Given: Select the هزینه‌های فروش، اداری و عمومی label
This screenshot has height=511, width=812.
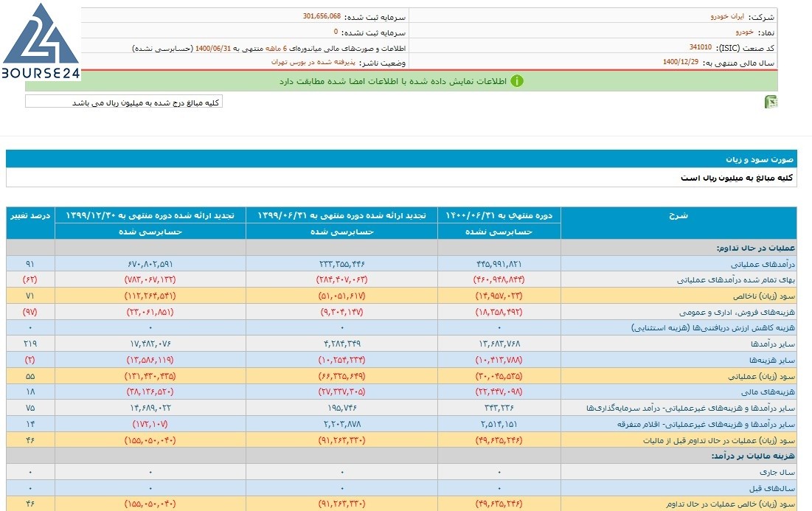Looking at the screenshot, I should click(x=737, y=312).
